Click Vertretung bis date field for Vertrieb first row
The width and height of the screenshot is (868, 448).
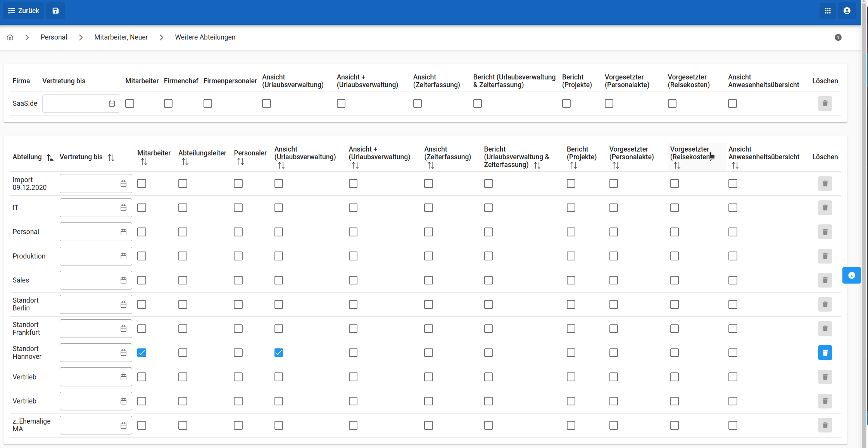[96, 377]
